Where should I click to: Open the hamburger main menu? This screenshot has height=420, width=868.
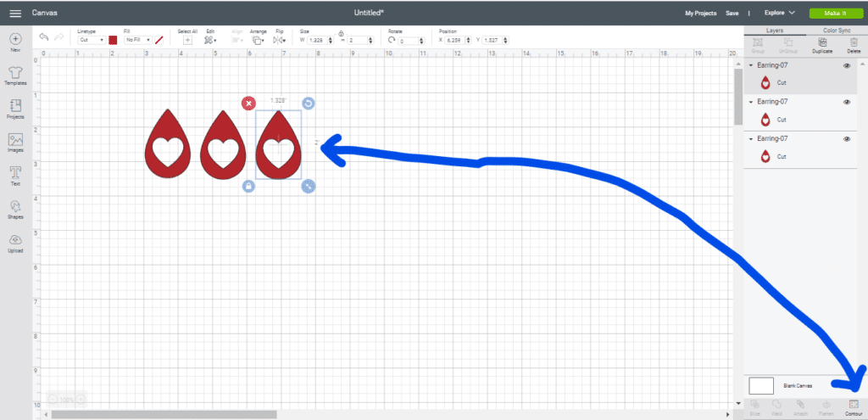click(15, 14)
